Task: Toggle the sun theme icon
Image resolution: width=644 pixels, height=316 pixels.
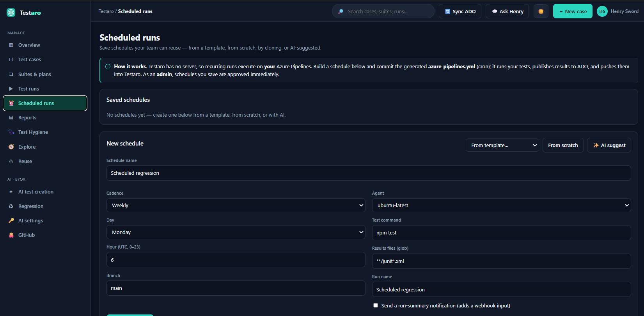Action: [x=541, y=11]
